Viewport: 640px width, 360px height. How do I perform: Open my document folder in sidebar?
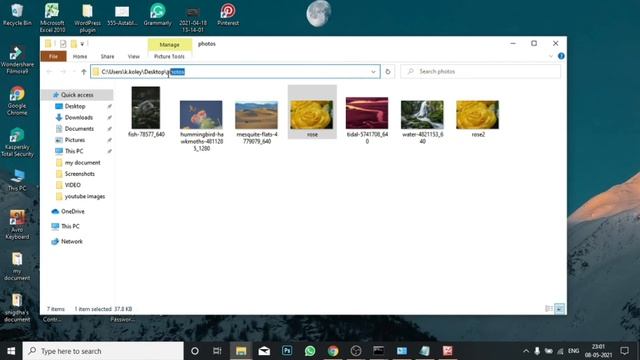pos(82,162)
